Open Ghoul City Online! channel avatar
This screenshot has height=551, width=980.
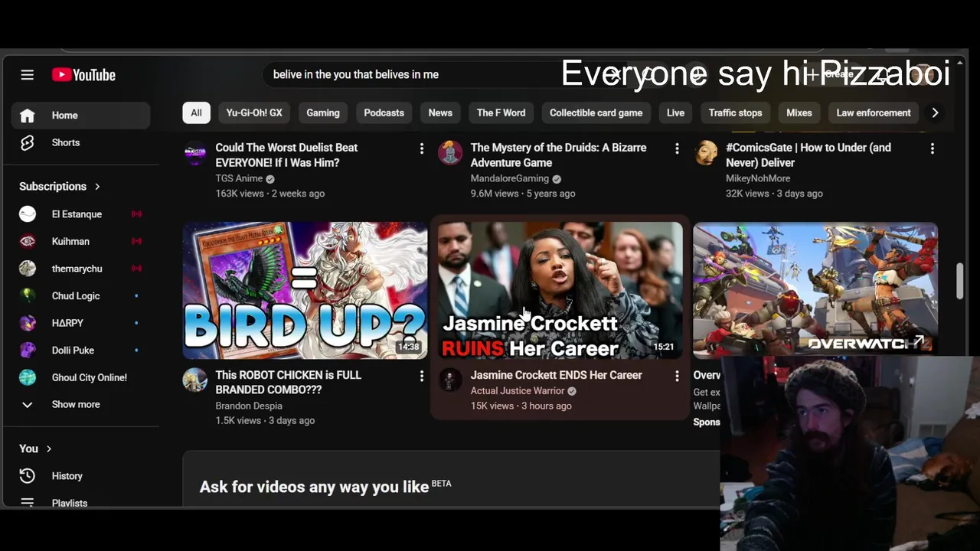28,377
